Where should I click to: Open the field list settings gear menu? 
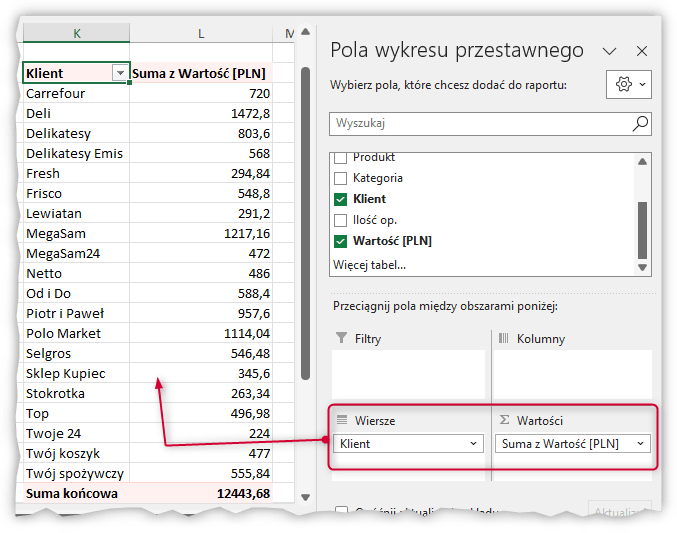(x=629, y=84)
